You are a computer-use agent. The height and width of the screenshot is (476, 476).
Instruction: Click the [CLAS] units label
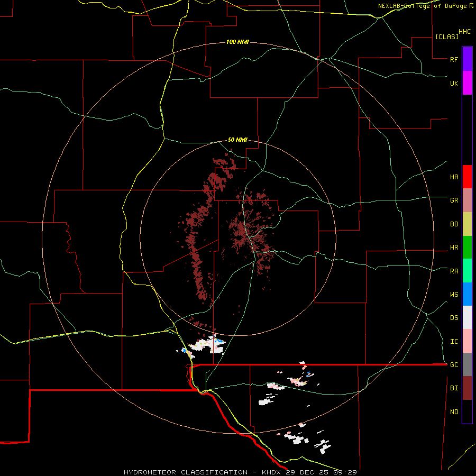(x=447, y=37)
